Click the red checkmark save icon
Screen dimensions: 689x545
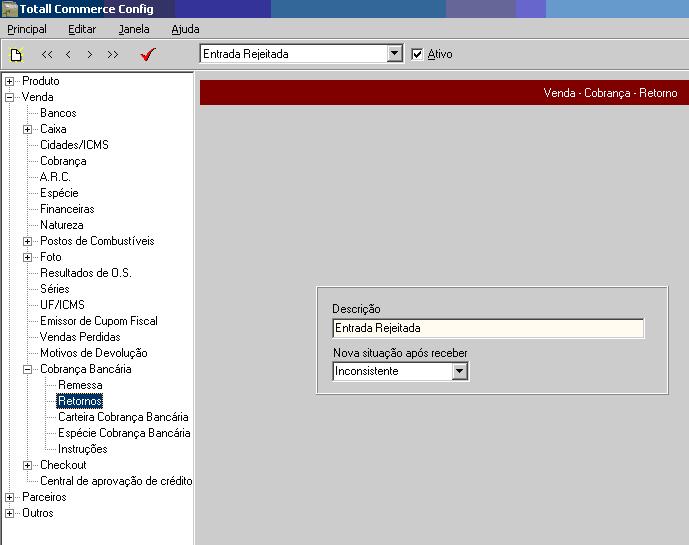(148, 55)
